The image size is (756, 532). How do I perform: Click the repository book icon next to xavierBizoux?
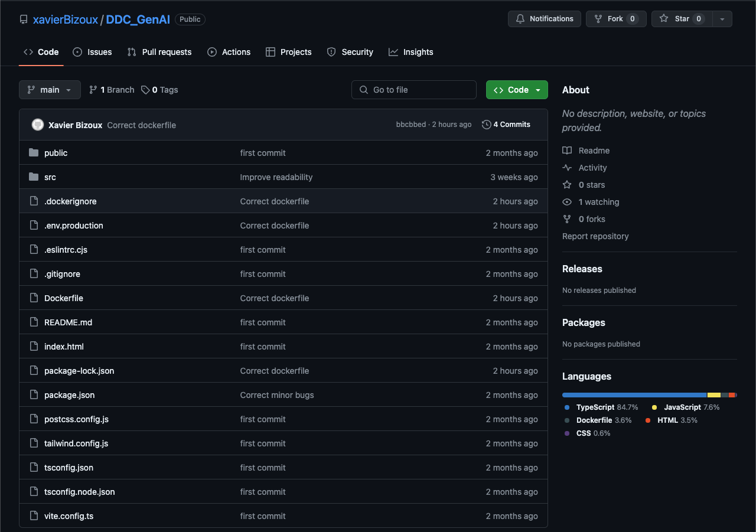click(x=23, y=19)
